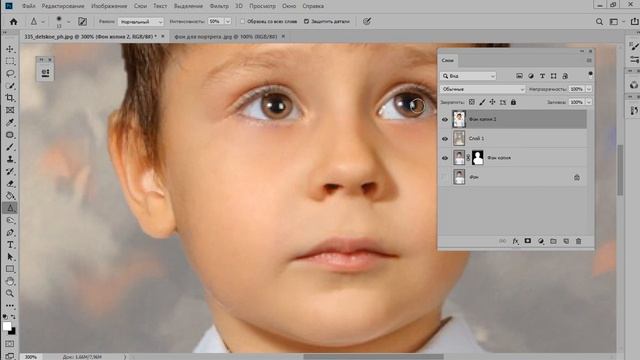Toggle the 'Образец со всех слоев' checkbox

(242, 21)
